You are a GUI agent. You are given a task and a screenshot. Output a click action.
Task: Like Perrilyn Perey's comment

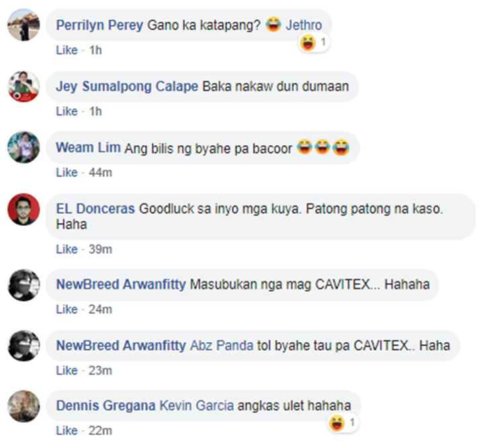[67, 50]
